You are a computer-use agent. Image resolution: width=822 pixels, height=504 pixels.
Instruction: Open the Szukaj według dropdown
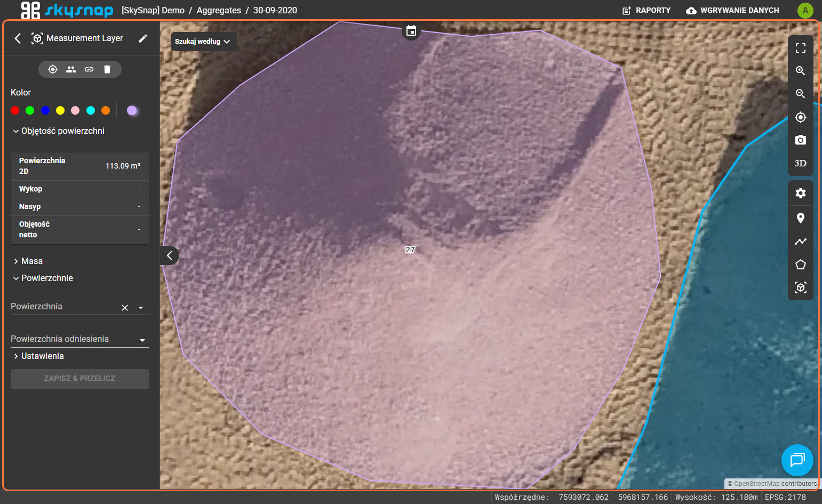(x=203, y=42)
